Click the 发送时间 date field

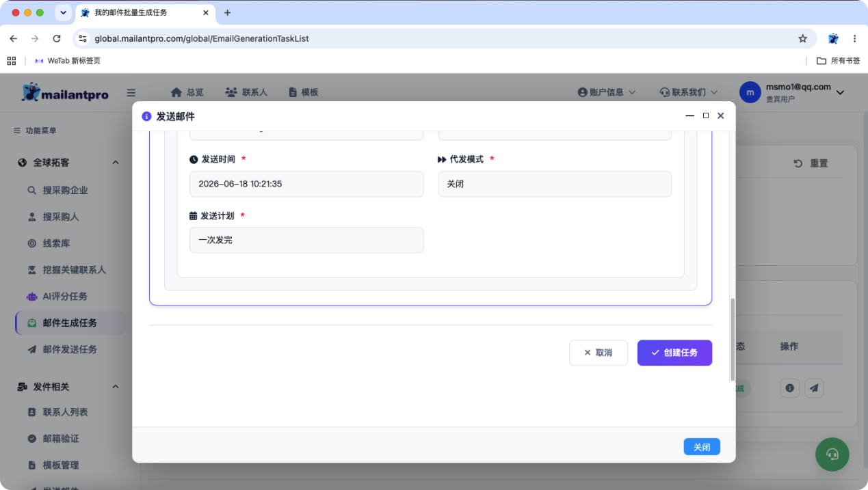point(306,184)
